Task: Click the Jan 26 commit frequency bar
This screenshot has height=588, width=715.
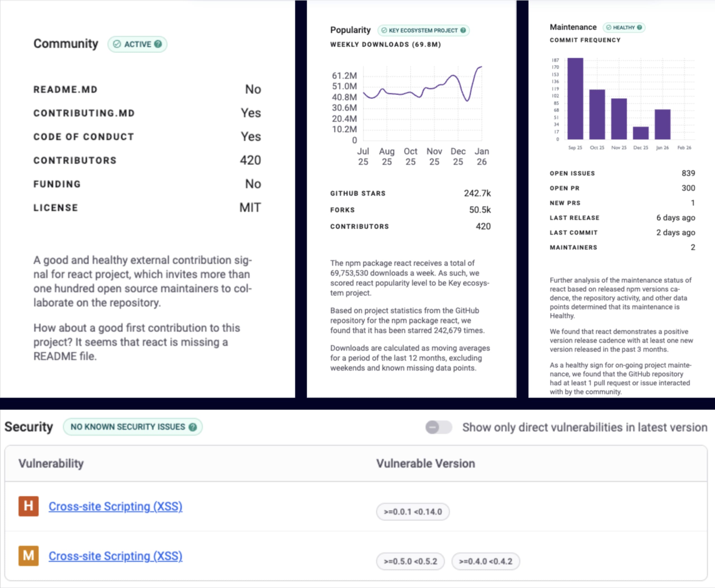Action: 662,124
